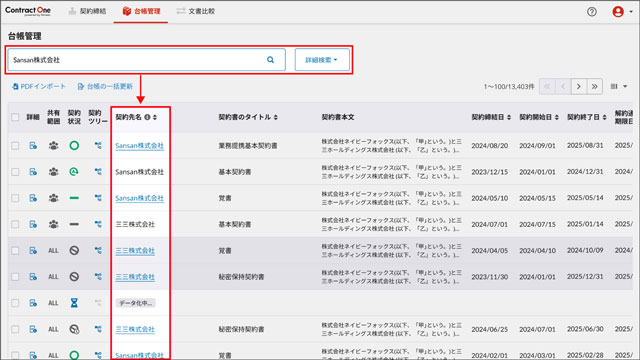Sort by 契約書のタイトル column
The width and height of the screenshot is (640, 360).
pyautogui.click(x=248, y=117)
